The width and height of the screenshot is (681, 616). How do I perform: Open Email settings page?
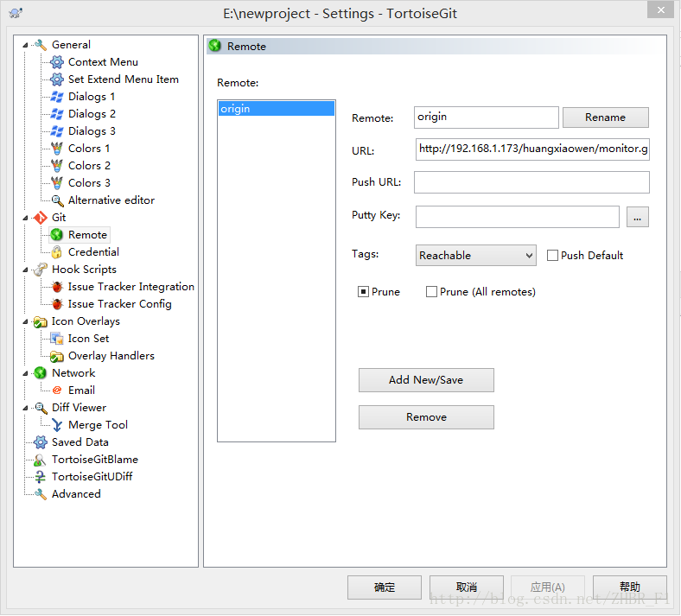(x=81, y=391)
